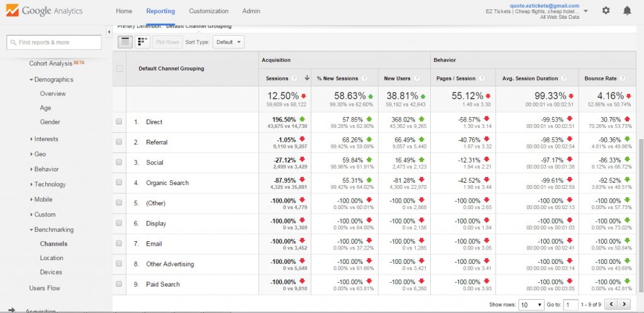Open the settings gear icon

606,11
